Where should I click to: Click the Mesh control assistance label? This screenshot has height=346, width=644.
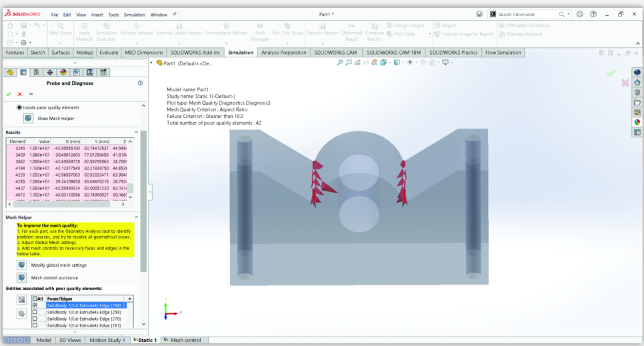point(55,278)
